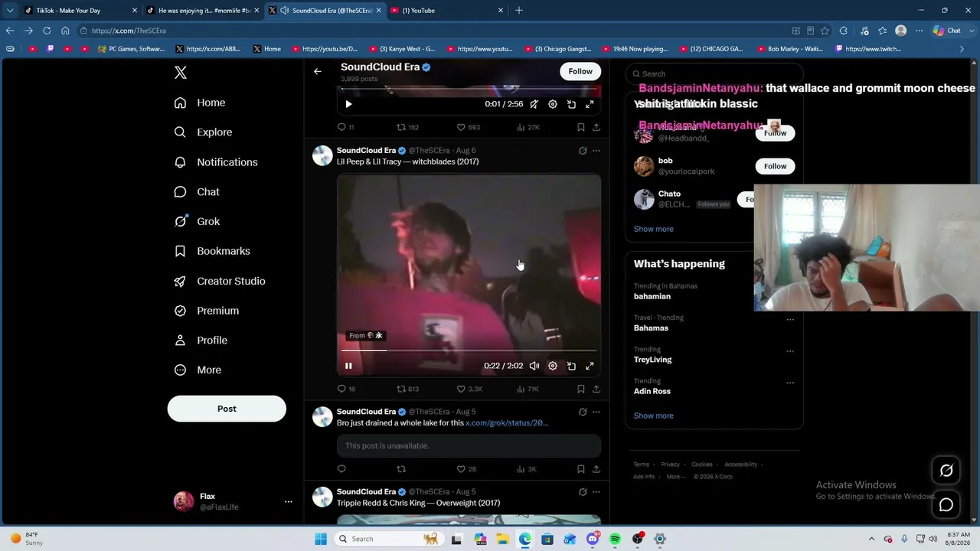Pause the witchblades video
Image resolution: width=980 pixels, height=551 pixels.
point(348,366)
